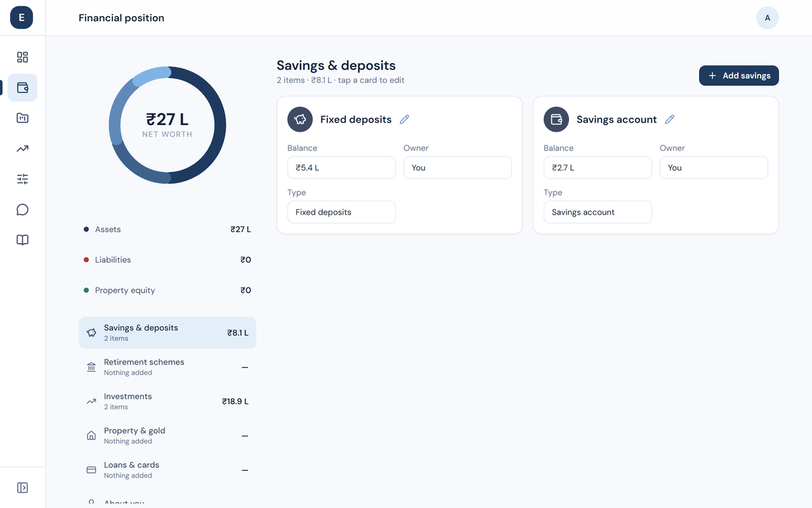This screenshot has width=812, height=508.
Task: Click the Property equity row
Action: coord(167,290)
